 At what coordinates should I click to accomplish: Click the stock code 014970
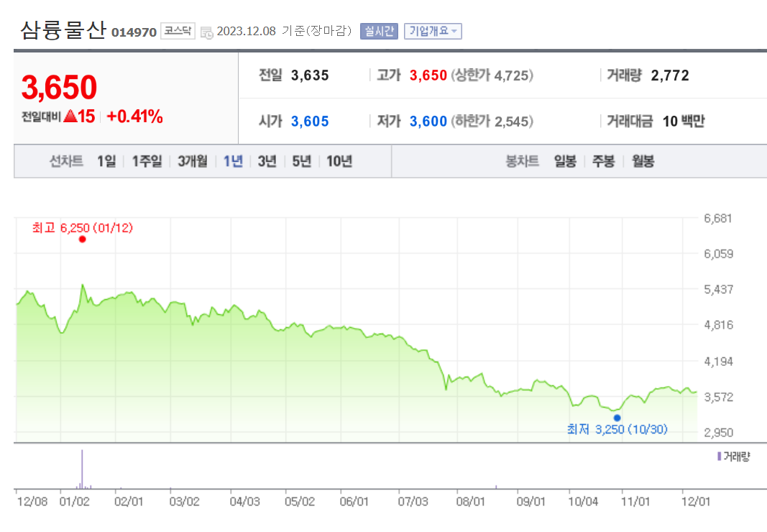point(134,33)
